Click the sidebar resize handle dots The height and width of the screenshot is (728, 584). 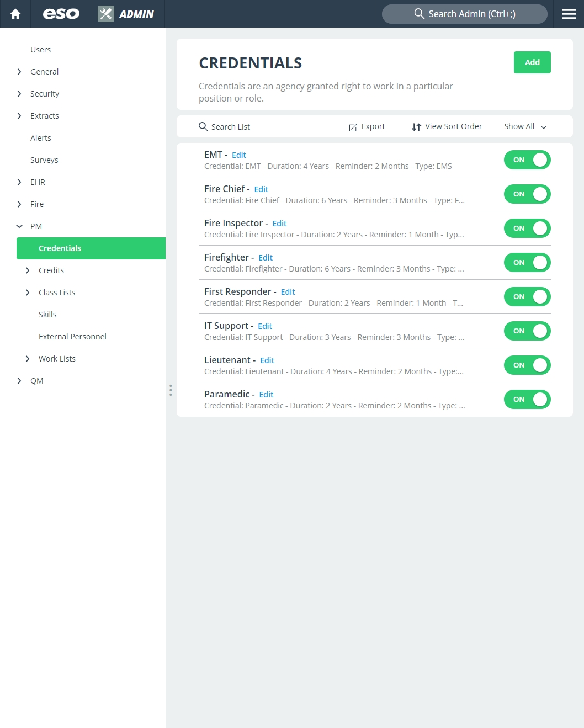[171, 390]
